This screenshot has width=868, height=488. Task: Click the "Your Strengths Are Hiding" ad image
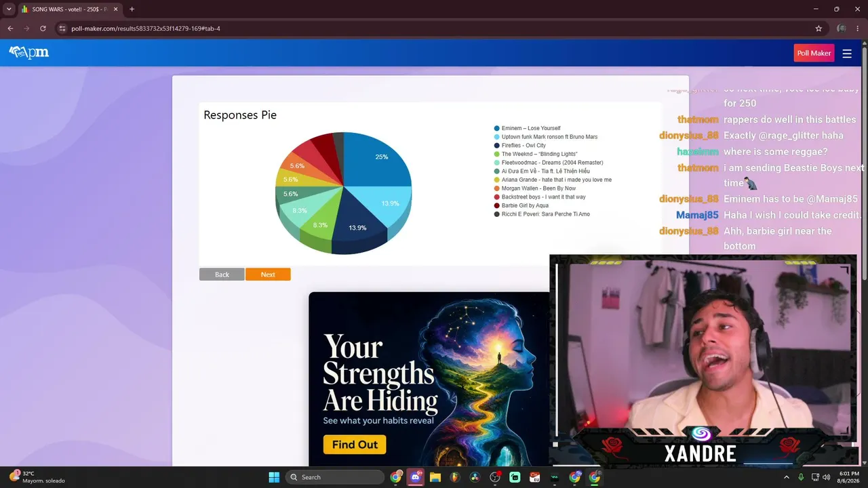(429, 379)
